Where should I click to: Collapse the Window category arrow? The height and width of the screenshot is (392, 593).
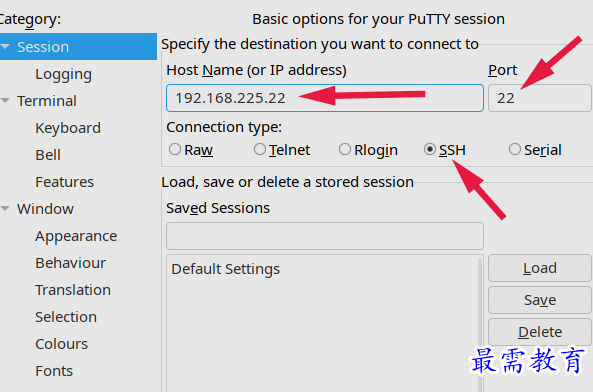5,208
